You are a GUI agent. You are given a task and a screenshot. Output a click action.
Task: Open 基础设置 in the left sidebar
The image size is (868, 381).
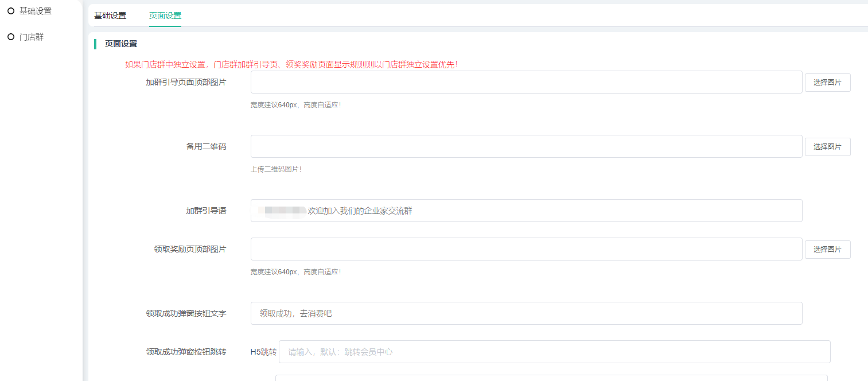(35, 11)
